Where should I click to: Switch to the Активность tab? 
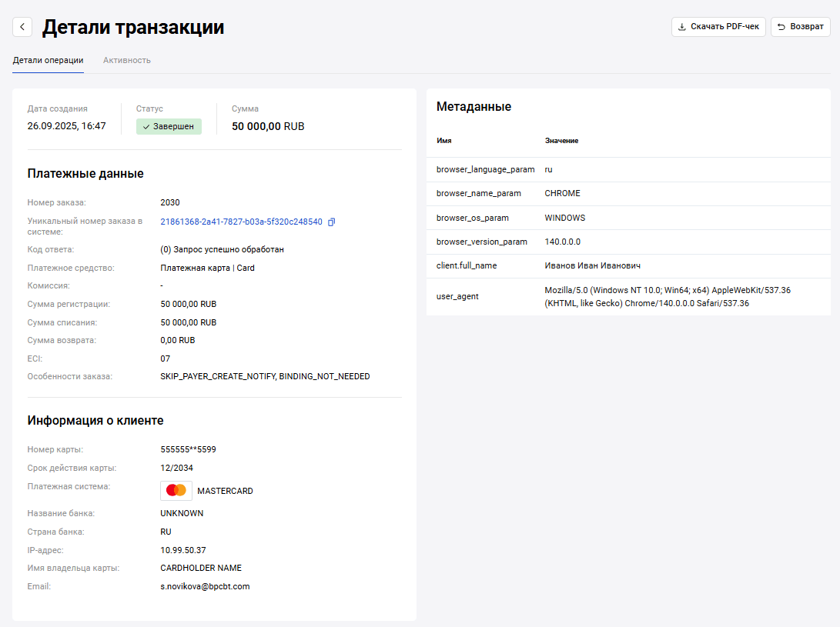click(x=127, y=60)
